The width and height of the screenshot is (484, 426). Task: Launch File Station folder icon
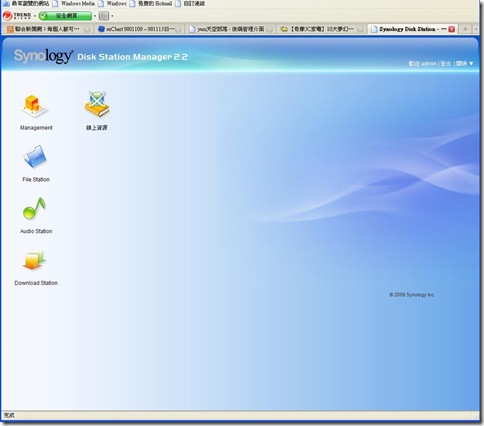pos(35,156)
